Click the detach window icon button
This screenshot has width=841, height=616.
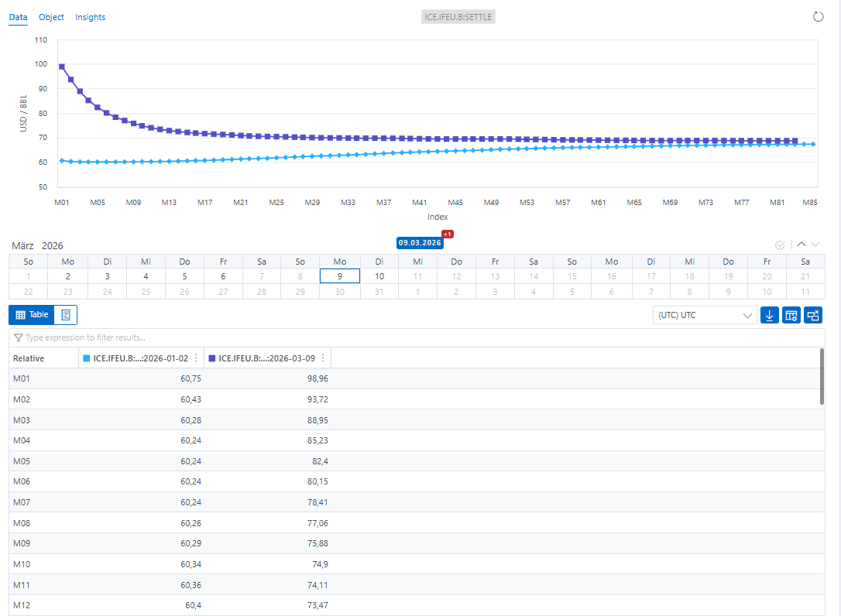click(x=813, y=315)
